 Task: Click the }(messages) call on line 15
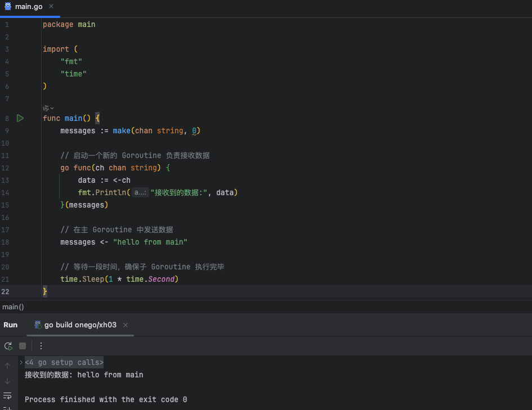pos(84,205)
